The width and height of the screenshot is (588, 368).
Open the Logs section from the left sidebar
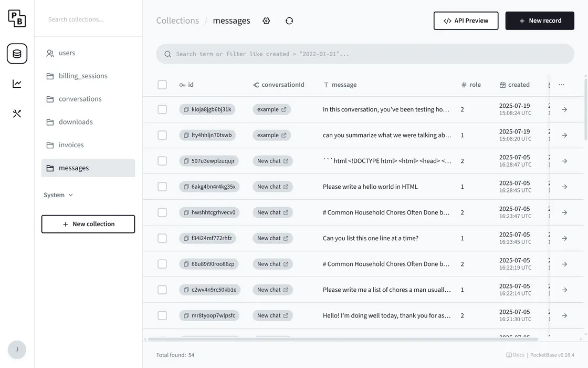(x=17, y=83)
